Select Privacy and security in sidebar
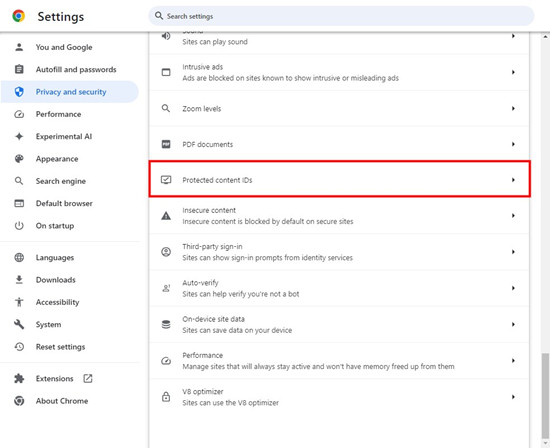The height and width of the screenshot is (448, 550). (69, 92)
